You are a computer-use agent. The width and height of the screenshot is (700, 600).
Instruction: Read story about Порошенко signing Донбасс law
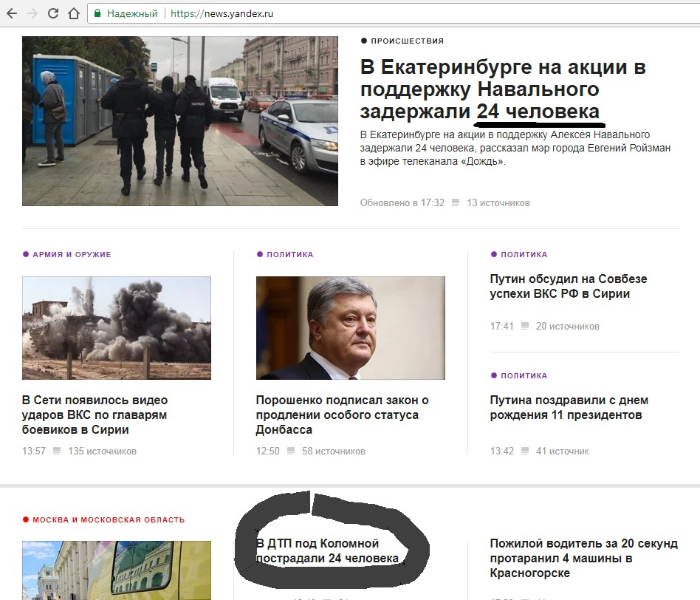tap(342, 415)
